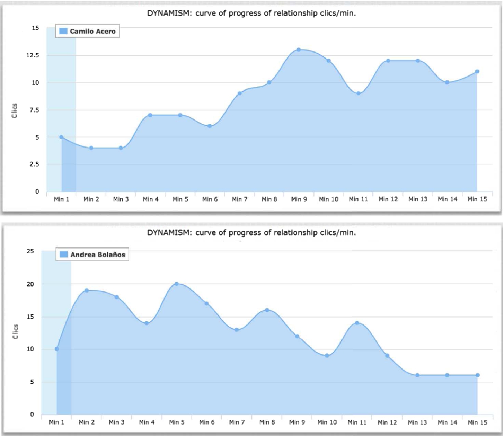Choose Camilo Acero's Min 14 data point
The height and width of the screenshot is (436, 504).
(x=447, y=82)
